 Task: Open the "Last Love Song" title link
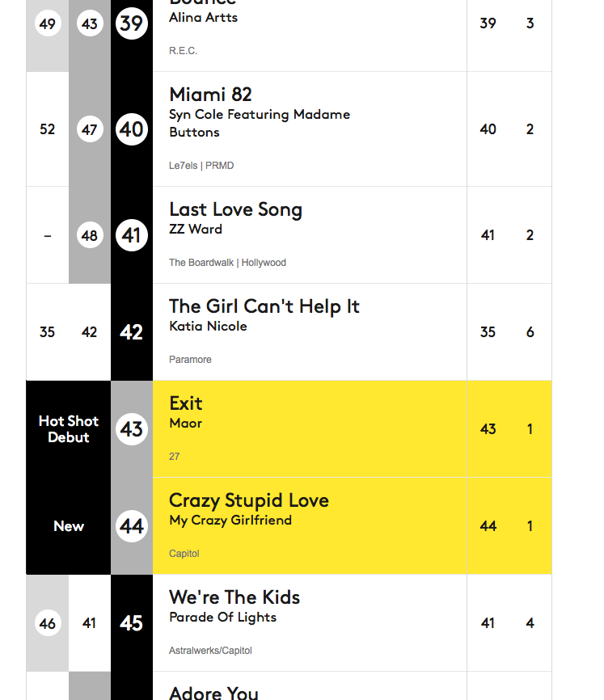[235, 209]
